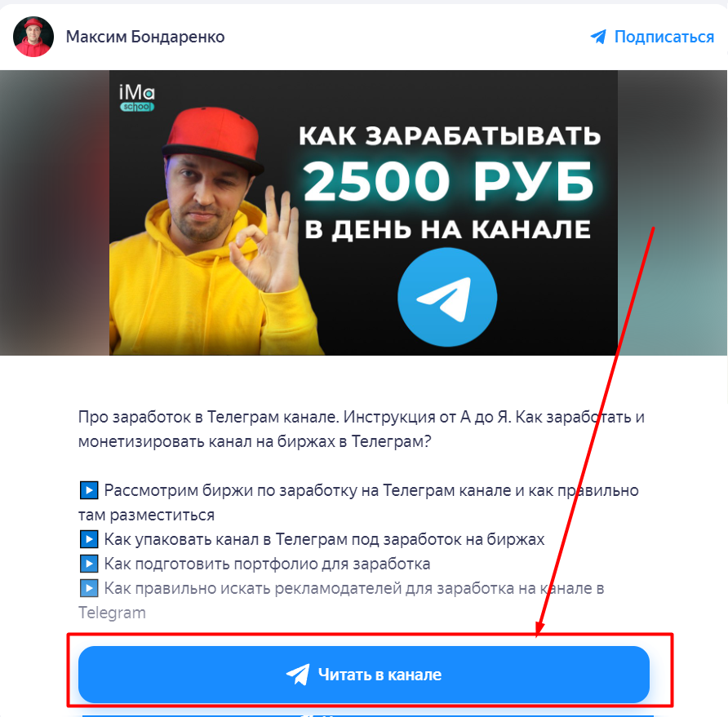The image size is (728, 717).
Task: Click the Как упаковать канал в Телеграм bullet text
Action: [324, 539]
